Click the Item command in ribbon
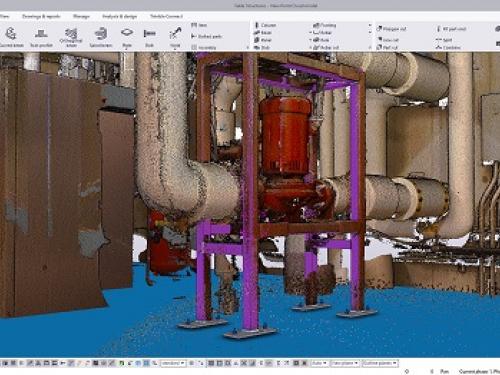This screenshot has width=500, height=375. click(x=199, y=25)
